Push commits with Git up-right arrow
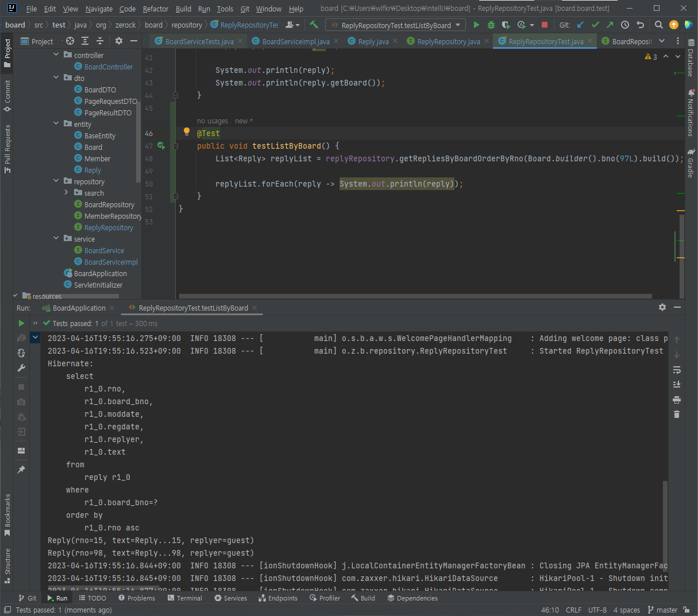The height and width of the screenshot is (616, 698). [610, 25]
